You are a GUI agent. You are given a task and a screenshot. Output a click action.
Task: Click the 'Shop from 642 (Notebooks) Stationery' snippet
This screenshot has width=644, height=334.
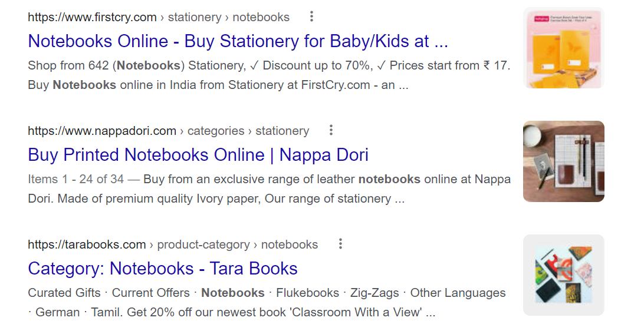tap(136, 65)
